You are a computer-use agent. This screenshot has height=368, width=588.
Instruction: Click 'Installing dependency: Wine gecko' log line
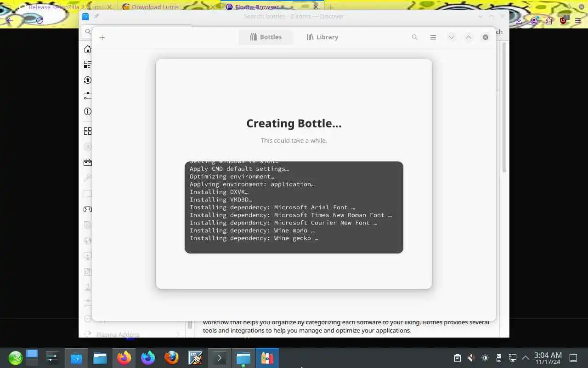[254, 238]
